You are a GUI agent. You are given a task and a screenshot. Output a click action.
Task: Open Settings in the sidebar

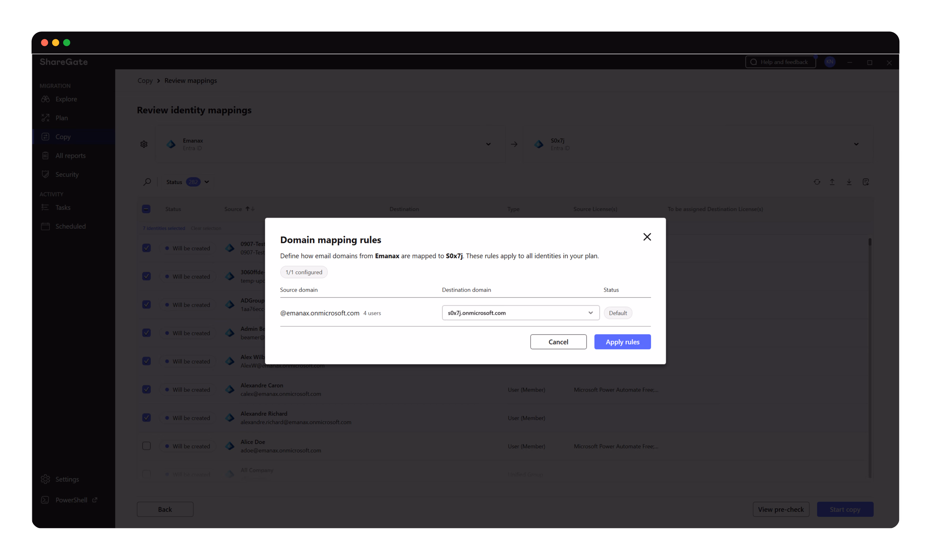point(67,479)
